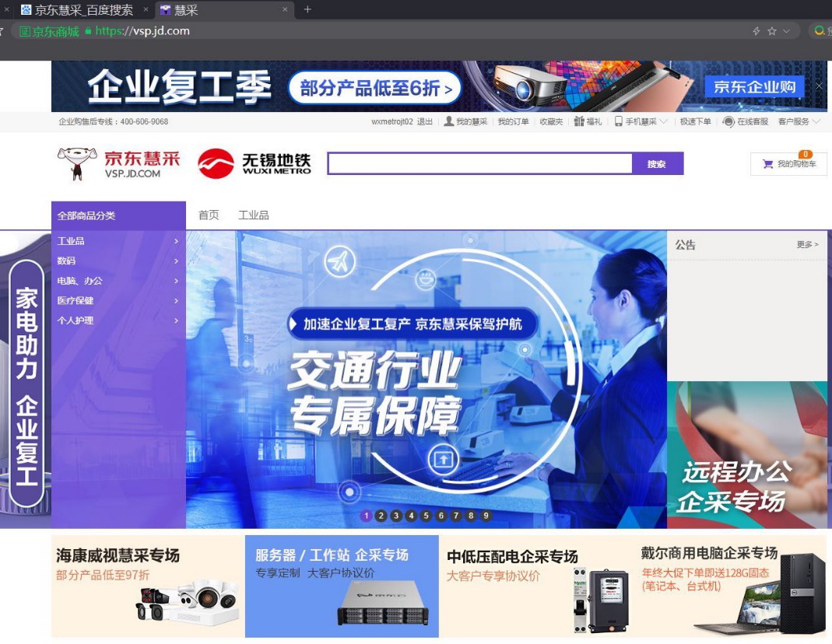Viewport: 832px width, 644px height.
Task: Open 我的购物车 shopping cart
Action: point(788,164)
